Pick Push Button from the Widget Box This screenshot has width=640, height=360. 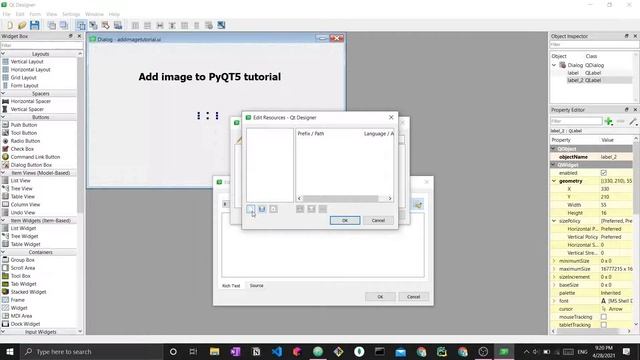(x=24, y=125)
